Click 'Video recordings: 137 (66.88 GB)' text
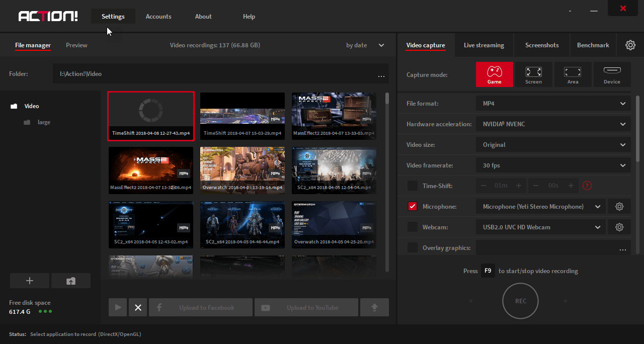This screenshot has width=644, height=344. tap(215, 45)
